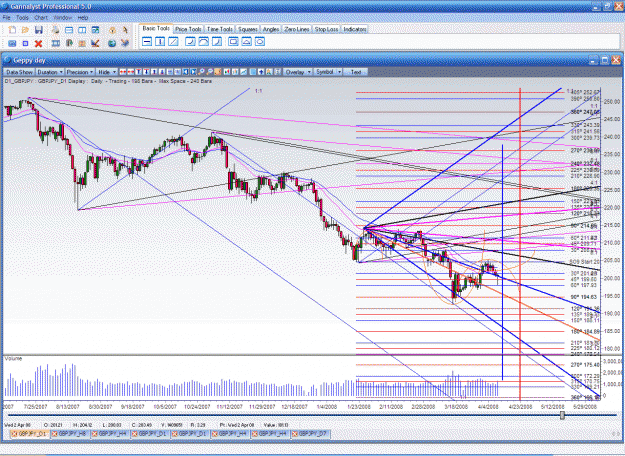The width and height of the screenshot is (625, 456).
Task: Switch to the GBPJPY_H8 chart tab
Action: 69,434
